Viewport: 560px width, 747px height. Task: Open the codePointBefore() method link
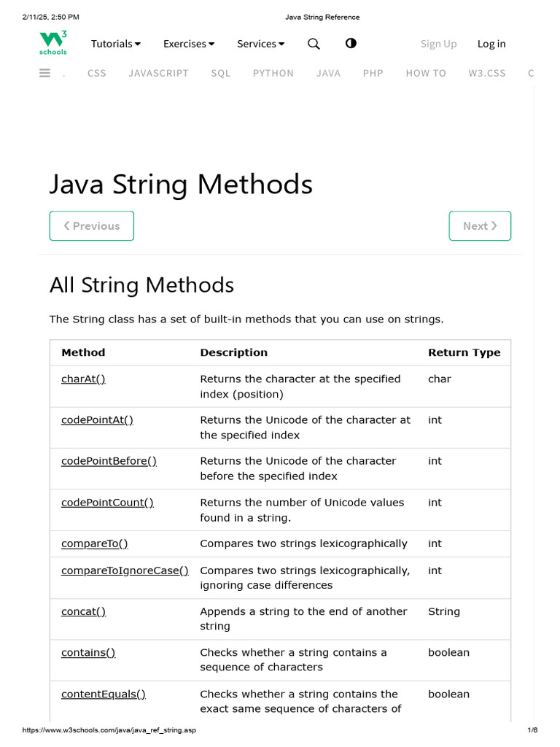109,461
